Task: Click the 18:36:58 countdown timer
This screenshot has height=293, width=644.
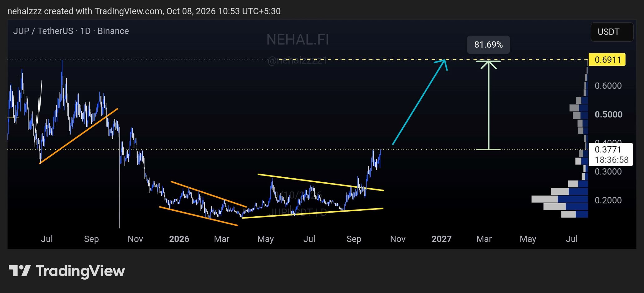Action: (612, 160)
